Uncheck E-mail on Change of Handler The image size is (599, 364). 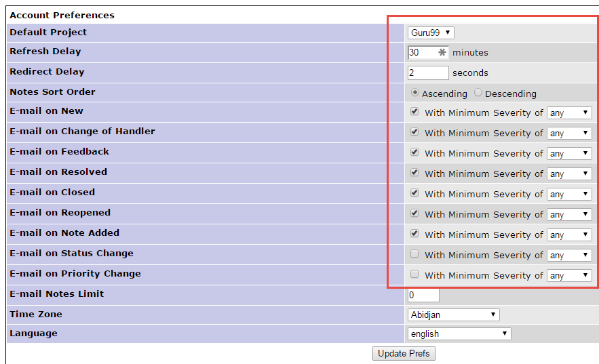coord(414,132)
